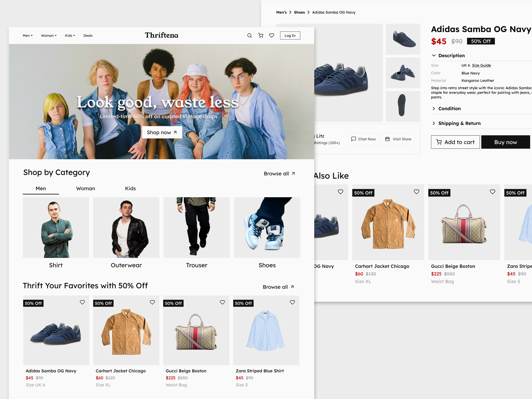
Task: Click Browse all beside Thrift Your Favorites
Action: 278,287
